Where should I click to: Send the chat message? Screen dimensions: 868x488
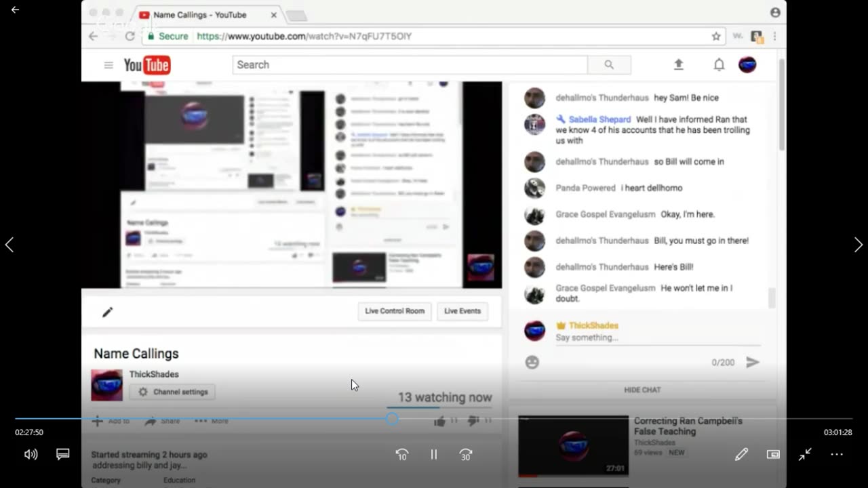click(752, 363)
